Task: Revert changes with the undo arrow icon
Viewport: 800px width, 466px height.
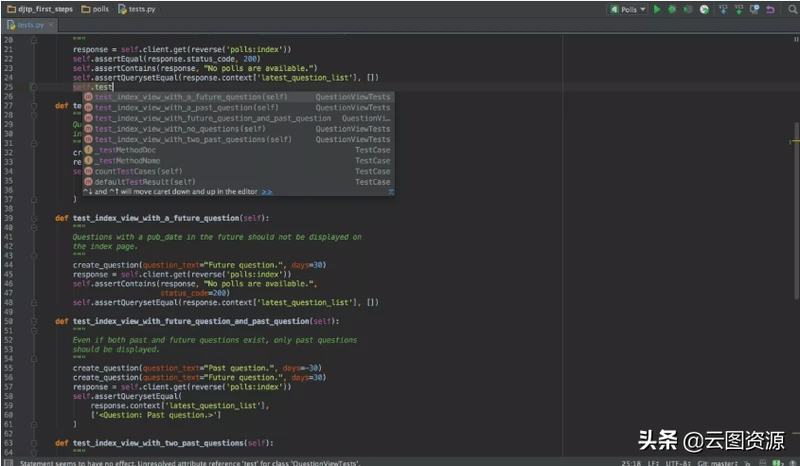Action: pyautogui.click(x=769, y=9)
